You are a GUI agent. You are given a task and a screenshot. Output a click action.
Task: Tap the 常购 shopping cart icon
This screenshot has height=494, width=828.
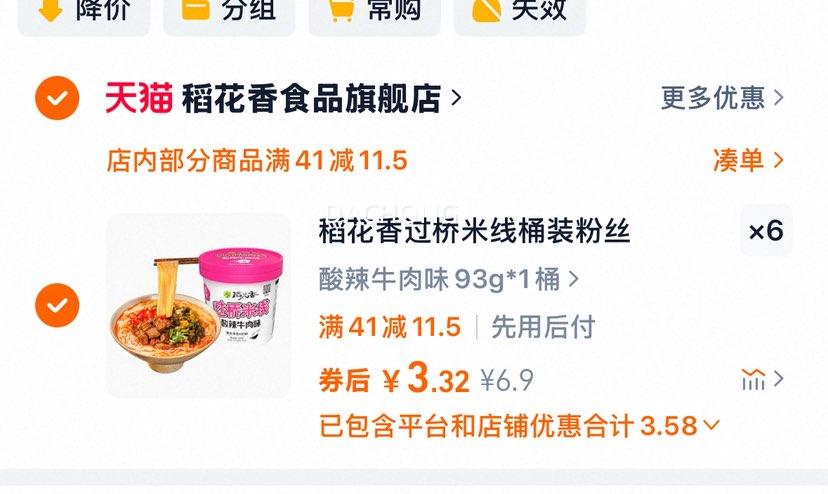[x=342, y=10]
